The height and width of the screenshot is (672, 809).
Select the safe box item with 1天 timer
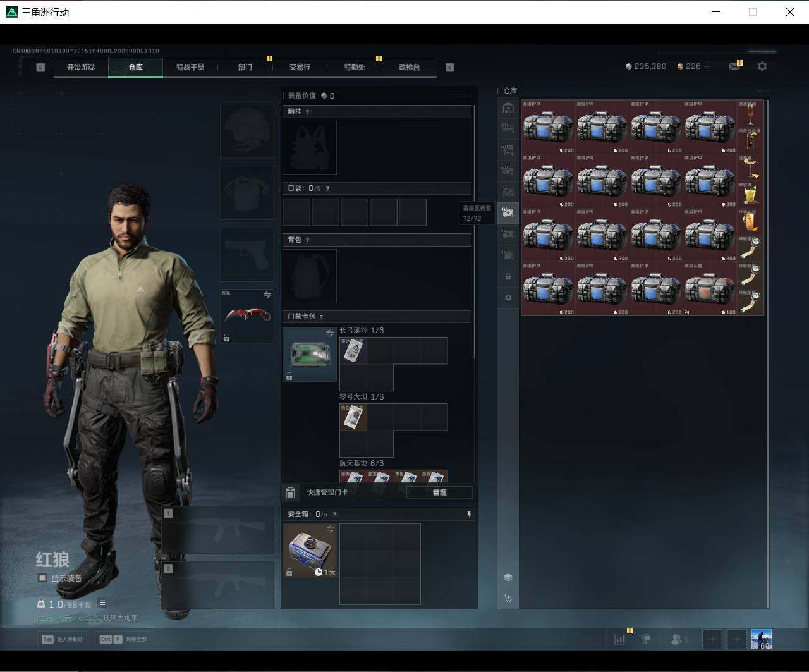[x=310, y=551]
